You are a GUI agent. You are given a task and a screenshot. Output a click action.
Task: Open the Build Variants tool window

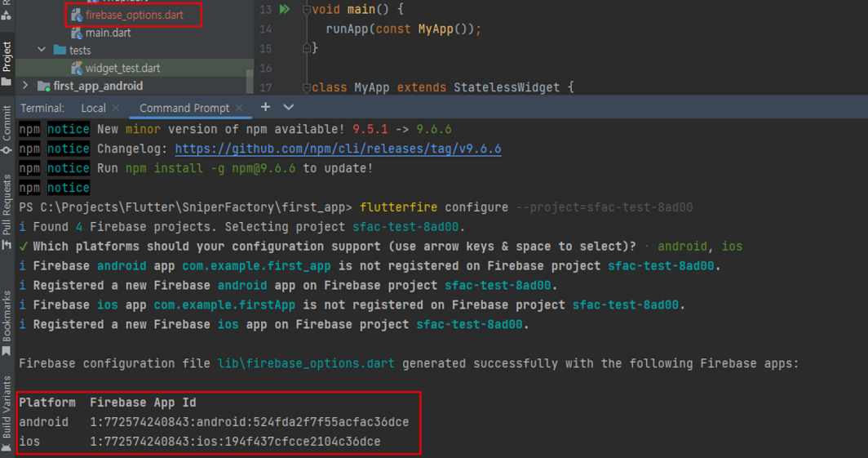(7, 407)
